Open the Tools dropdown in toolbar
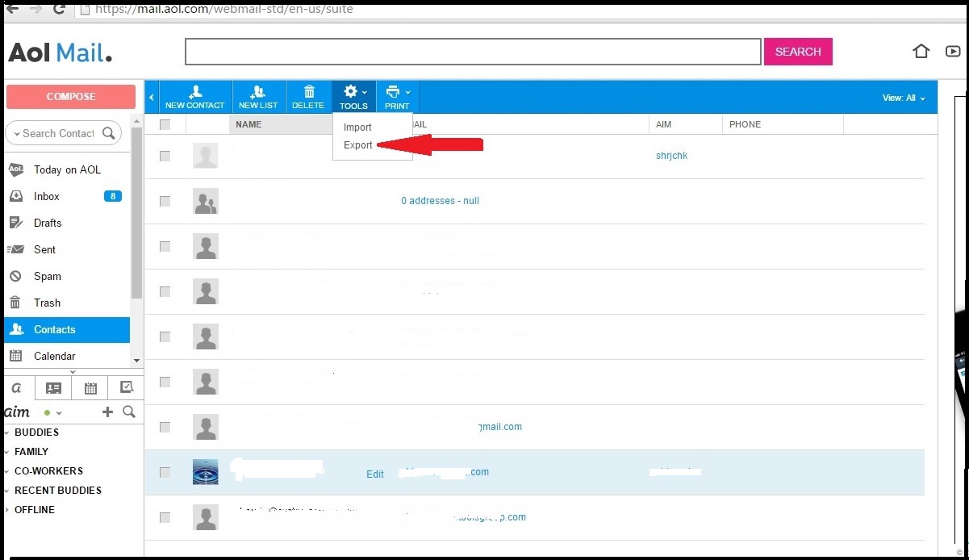Screen dimensions: 969x560 354,97
